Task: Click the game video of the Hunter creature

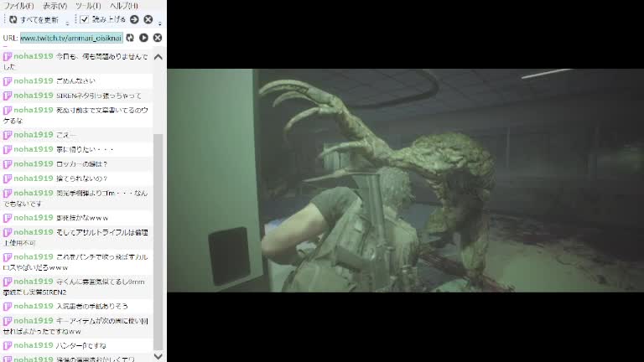Action: click(405, 181)
